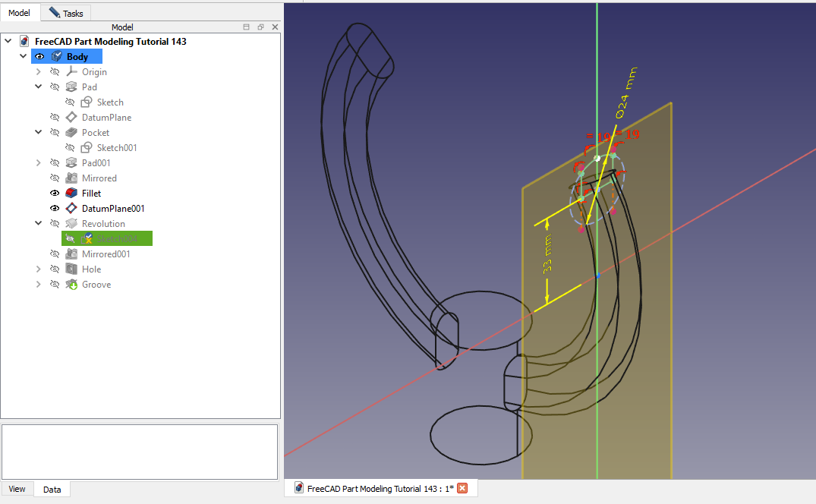
Task: Select the Hole feature icon
Action: (x=71, y=269)
